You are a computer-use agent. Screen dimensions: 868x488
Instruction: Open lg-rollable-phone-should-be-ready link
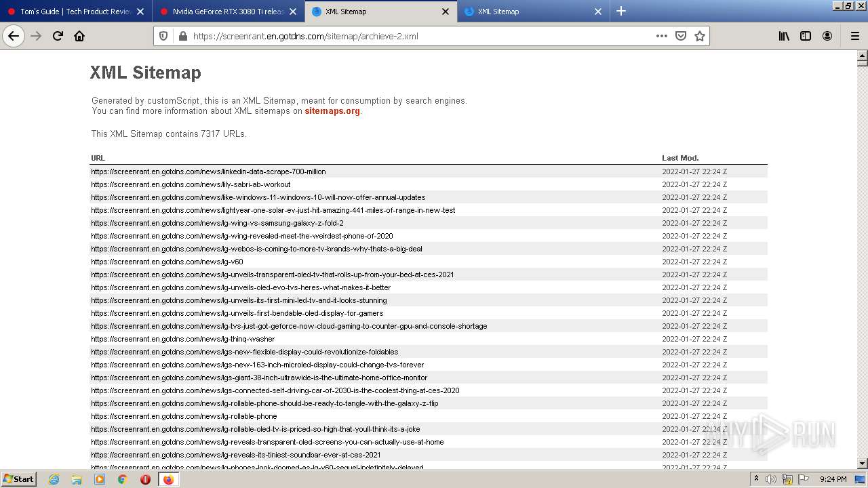(264, 403)
